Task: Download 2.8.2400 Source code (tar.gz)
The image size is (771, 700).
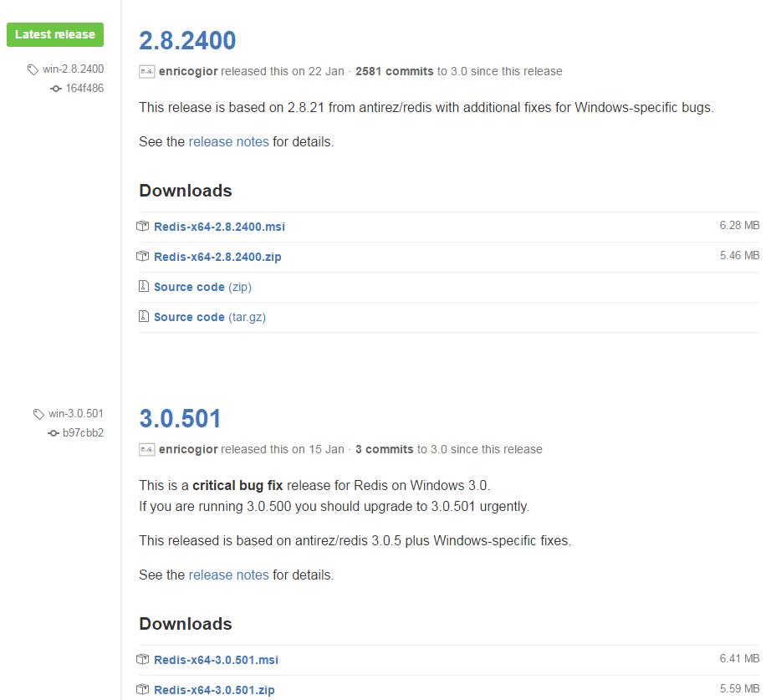Action: pyautogui.click(x=210, y=317)
